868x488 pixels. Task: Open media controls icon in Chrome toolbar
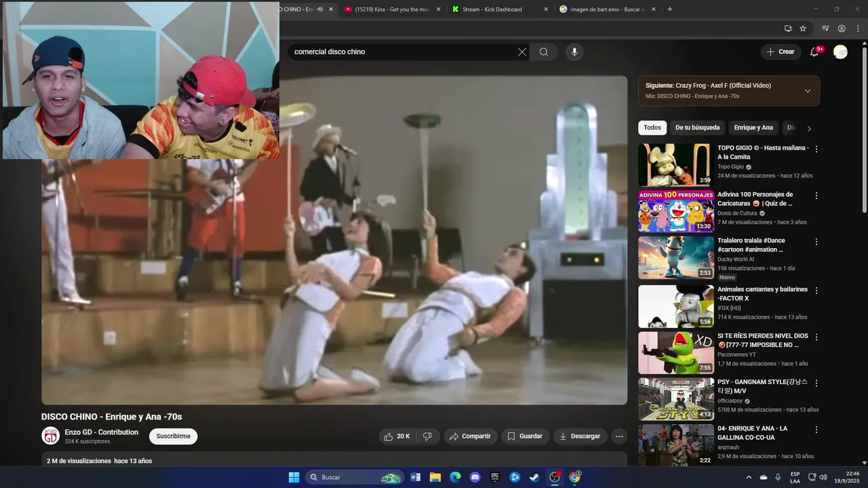pos(825,28)
